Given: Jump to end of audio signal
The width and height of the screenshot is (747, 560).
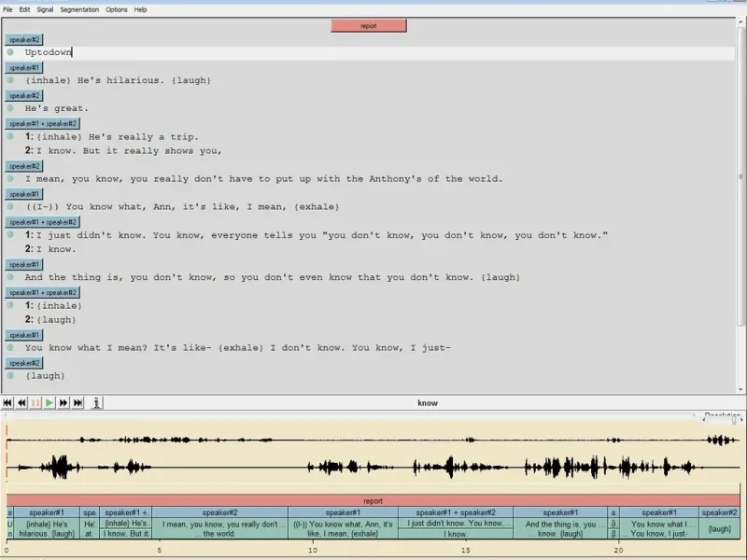Looking at the screenshot, I should click(x=78, y=403).
